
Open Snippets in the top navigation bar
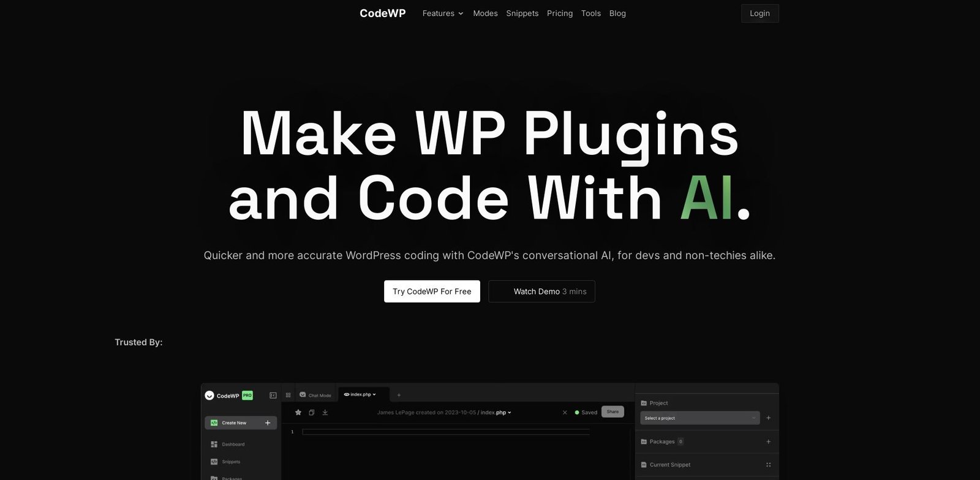click(x=522, y=13)
